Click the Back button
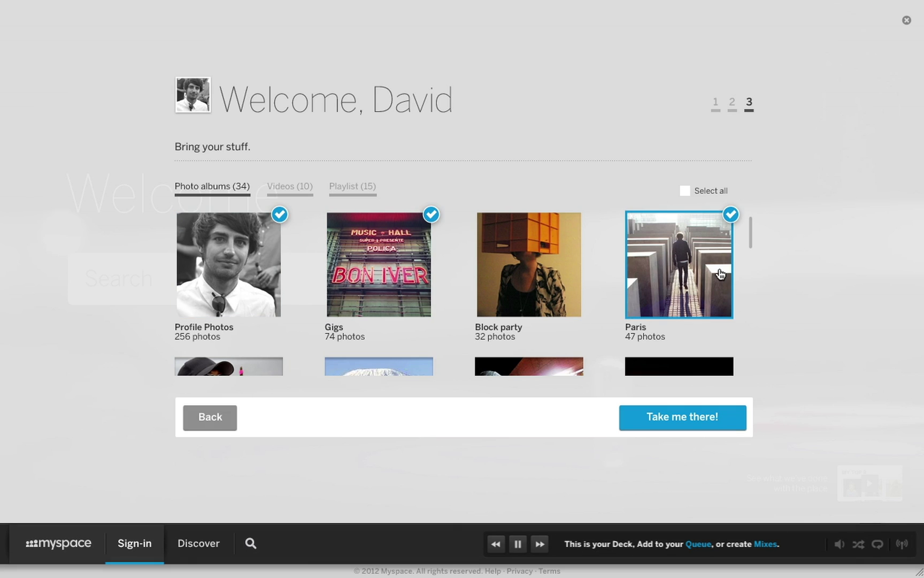The width and height of the screenshot is (924, 578). pos(210,417)
